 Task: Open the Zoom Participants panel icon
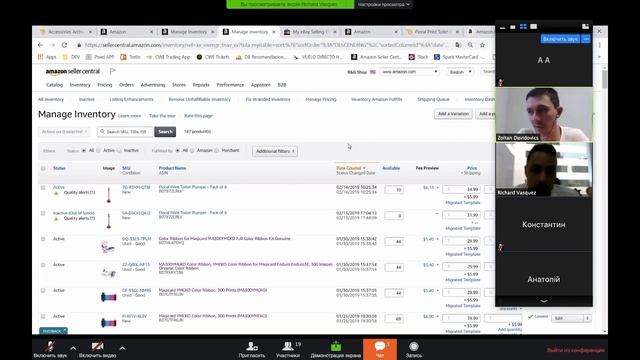(288, 347)
